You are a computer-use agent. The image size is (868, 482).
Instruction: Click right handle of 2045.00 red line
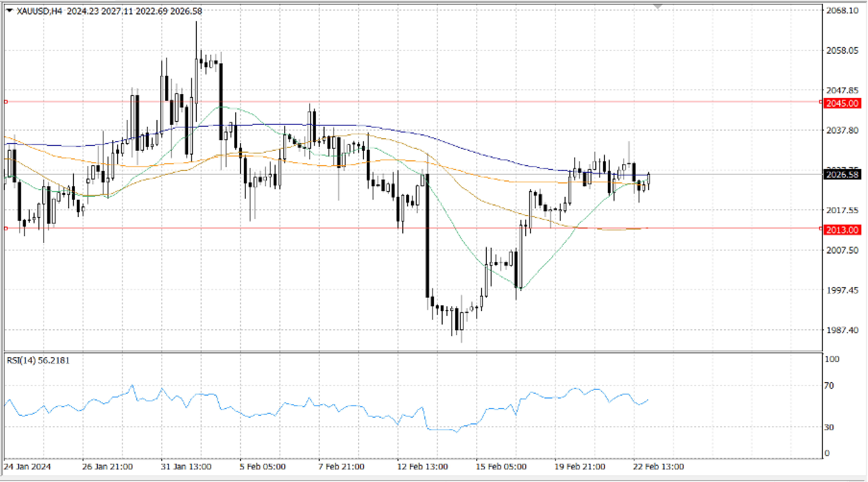click(x=821, y=102)
